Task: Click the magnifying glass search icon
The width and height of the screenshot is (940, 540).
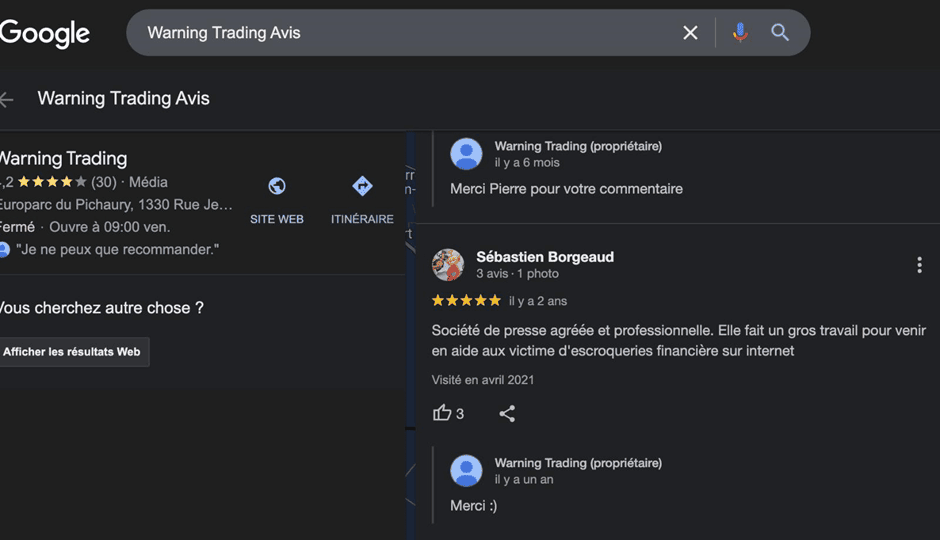Action: click(779, 32)
